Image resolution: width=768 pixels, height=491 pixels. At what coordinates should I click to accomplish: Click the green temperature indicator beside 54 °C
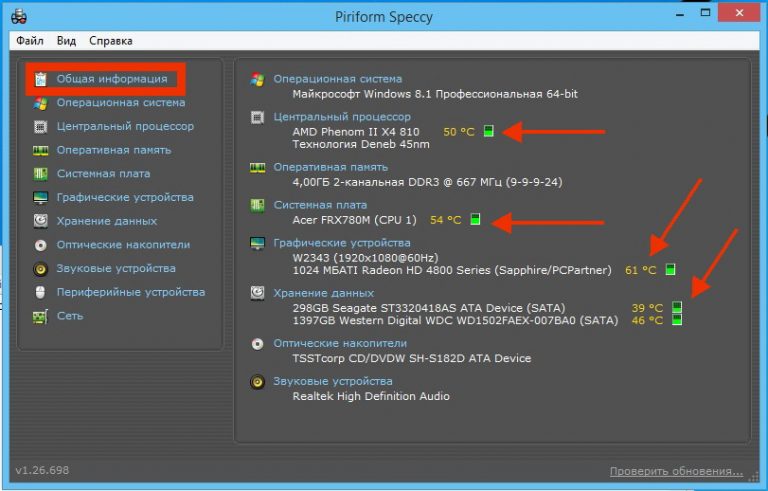[x=475, y=219]
